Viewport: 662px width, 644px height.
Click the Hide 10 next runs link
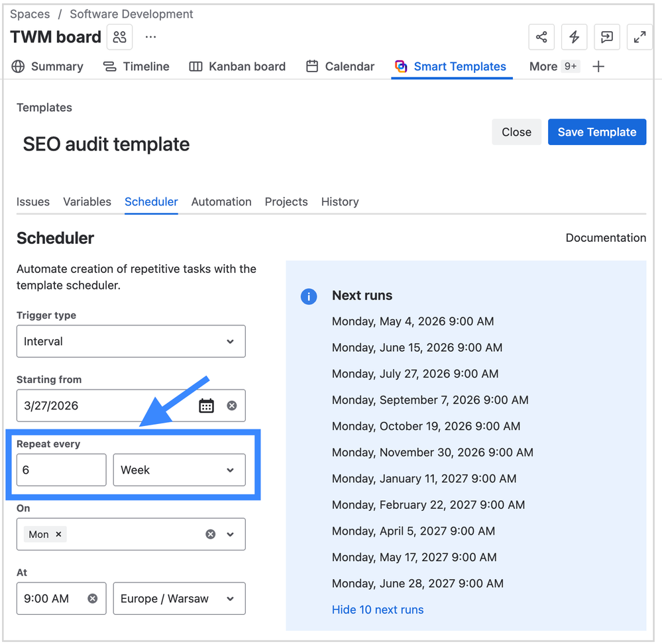click(x=378, y=610)
